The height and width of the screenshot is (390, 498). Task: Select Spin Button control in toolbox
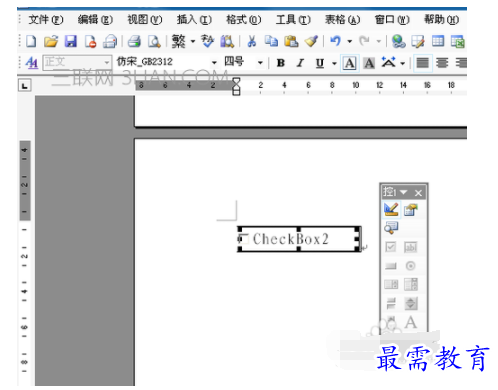tap(410, 303)
